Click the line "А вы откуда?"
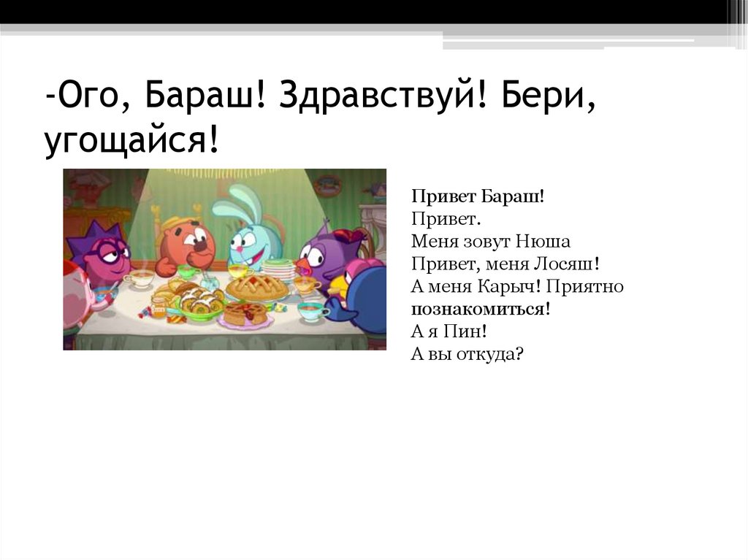 coord(467,354)
